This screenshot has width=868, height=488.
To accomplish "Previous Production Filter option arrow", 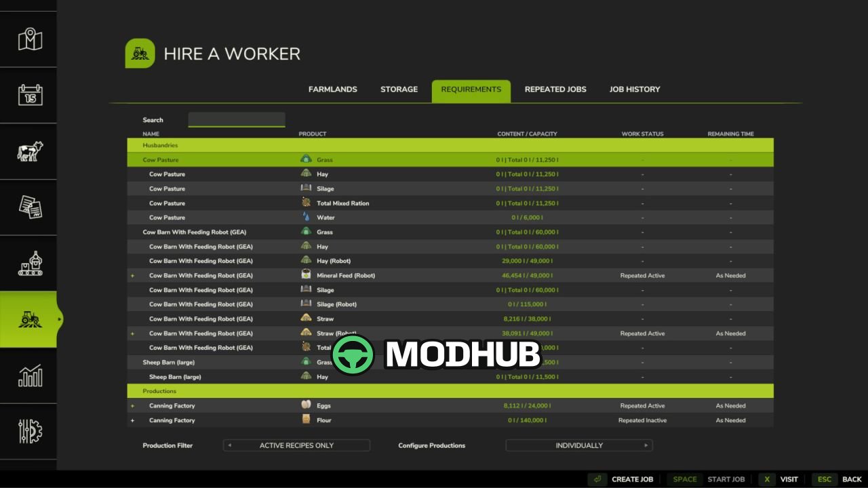I will tap(229, 445).
